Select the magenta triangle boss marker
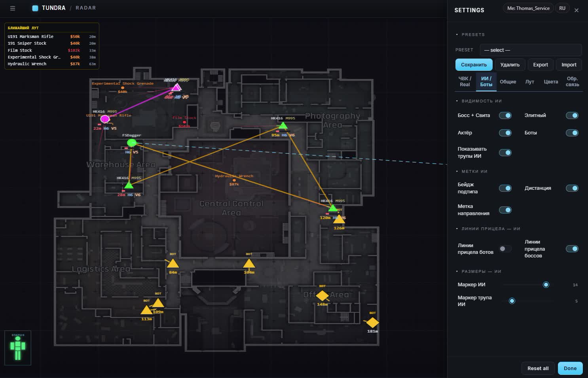588x378 pixels. [176, 87]
